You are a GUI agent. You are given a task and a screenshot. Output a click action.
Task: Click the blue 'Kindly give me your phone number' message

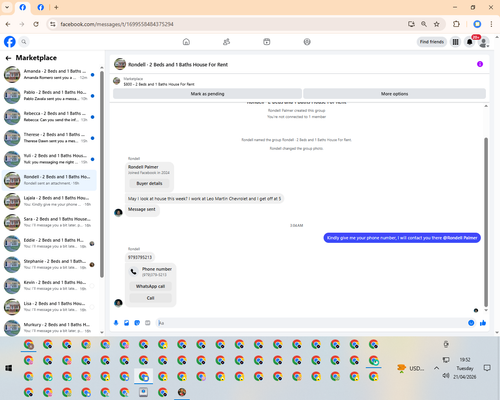[402, 238]
